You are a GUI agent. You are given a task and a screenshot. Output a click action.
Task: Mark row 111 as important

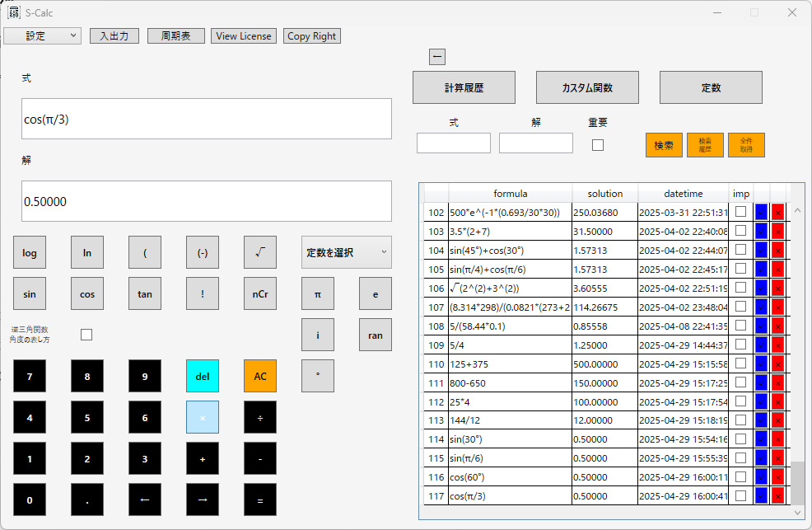pos(741,382)
